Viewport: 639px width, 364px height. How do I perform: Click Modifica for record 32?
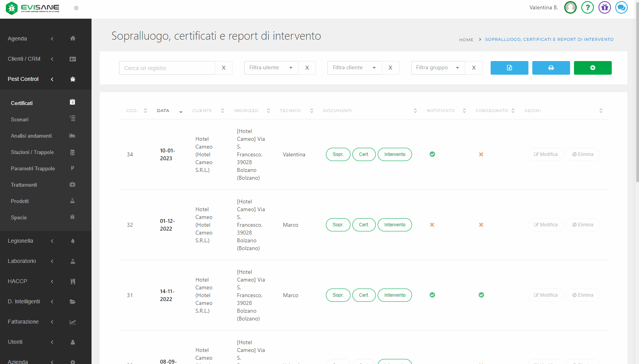click(x=546, y=225)
